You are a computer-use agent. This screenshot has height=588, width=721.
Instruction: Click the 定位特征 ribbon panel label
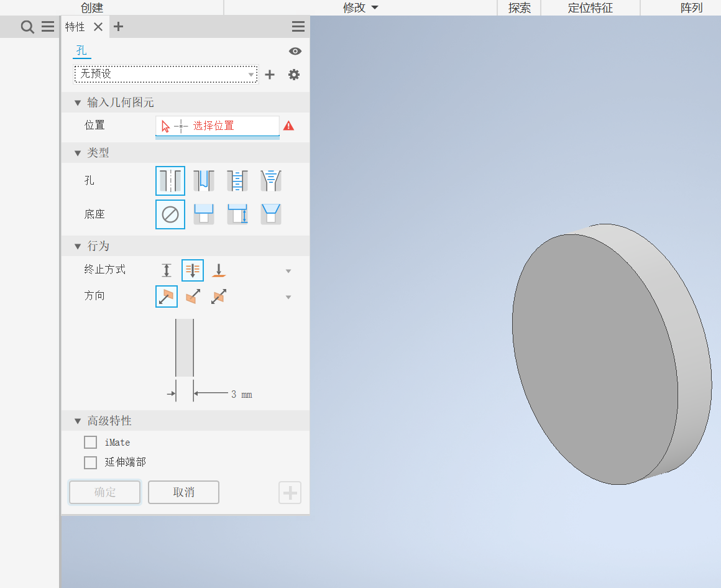590,7
